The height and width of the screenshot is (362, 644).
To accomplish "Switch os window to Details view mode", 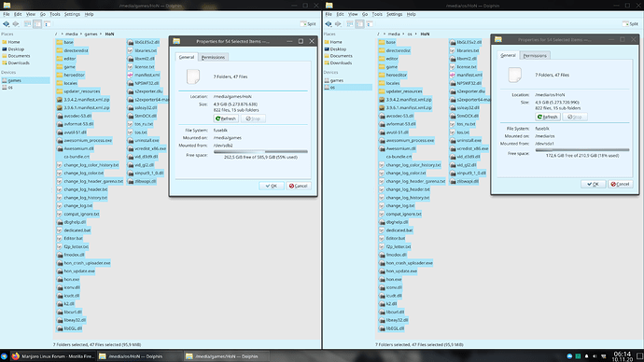I will click(370, 24).
